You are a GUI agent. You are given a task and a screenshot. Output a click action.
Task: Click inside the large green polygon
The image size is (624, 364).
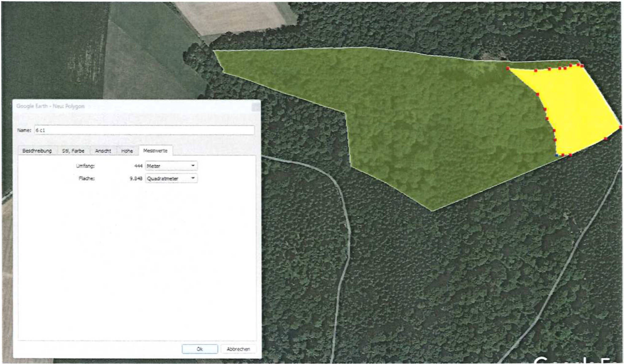433,124
